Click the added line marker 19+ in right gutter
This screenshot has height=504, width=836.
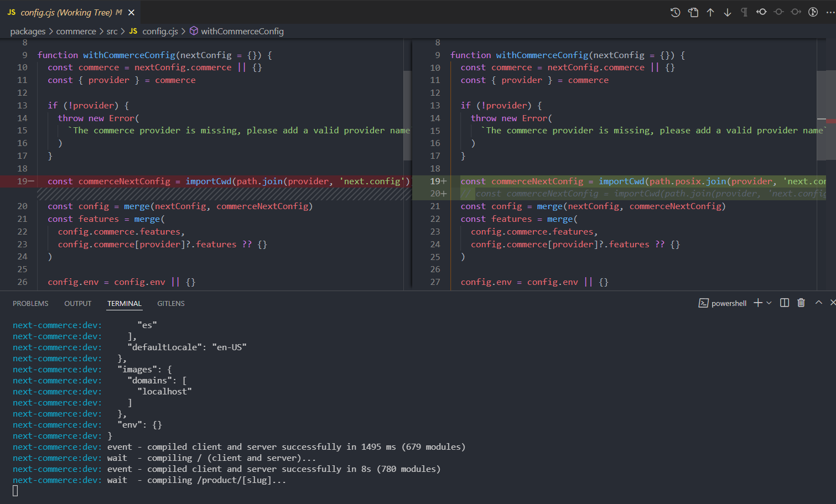[438, 181]
